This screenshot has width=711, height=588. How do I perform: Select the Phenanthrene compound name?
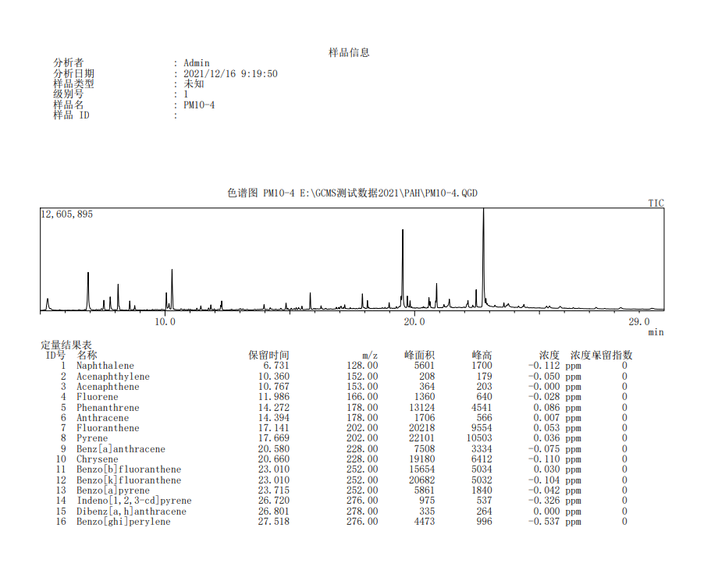point(108,408)
